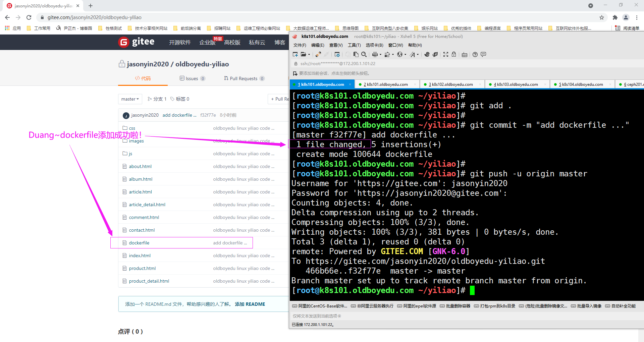
Task: Expand the master branch dropdown
Action: click(x=130, y=99)
